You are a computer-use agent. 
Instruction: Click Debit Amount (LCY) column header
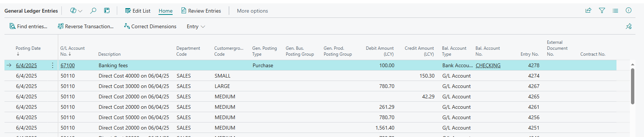click(x=379, y=51)
